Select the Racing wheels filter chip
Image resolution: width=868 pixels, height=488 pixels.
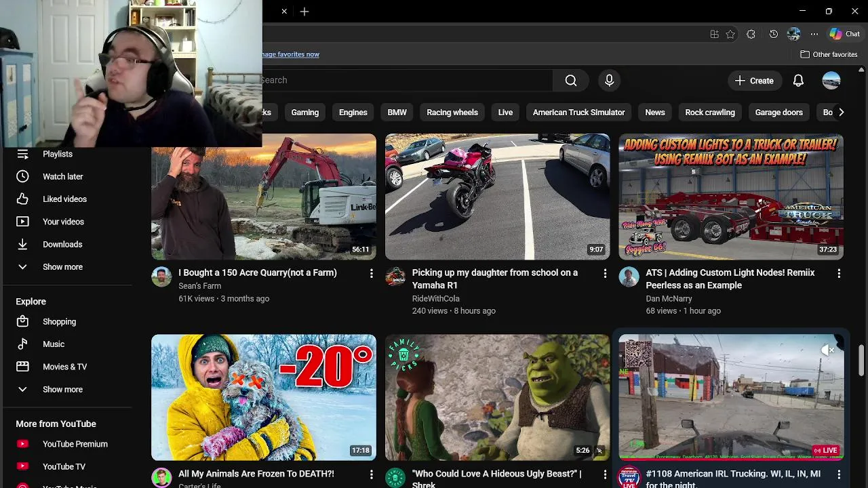(452, 113)
